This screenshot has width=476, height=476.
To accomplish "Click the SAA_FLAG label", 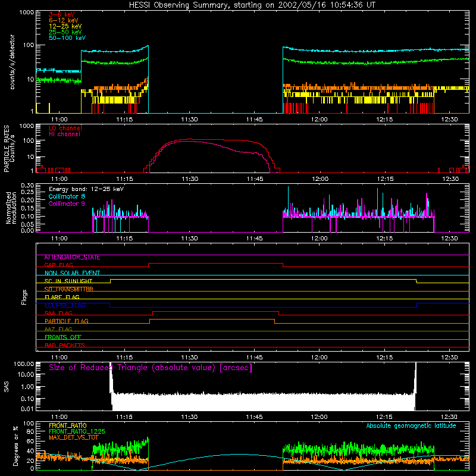I will [58, 314].
